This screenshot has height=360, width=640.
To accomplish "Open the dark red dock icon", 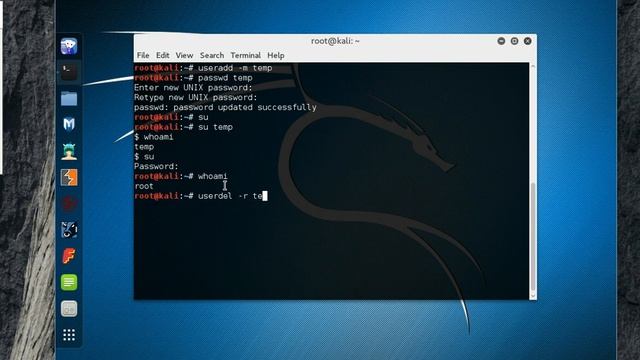I will (69, 203).
